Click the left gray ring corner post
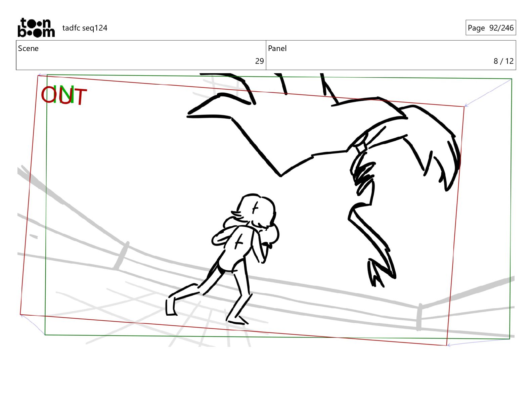Image resolution: width=532 pixels, height=411 pixels. click(121, 256)
